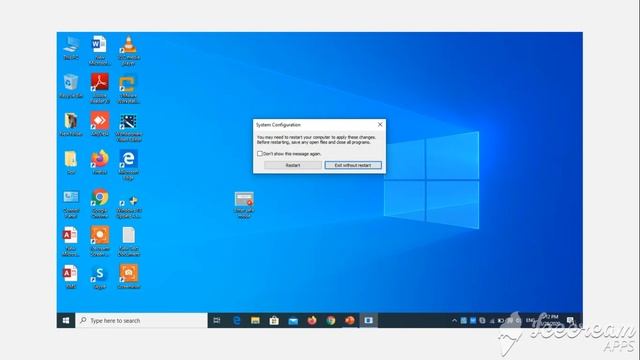The height and width of the screenshot is (360, 640).
Task: Select the This PC desktop icon
Action: 71,48
